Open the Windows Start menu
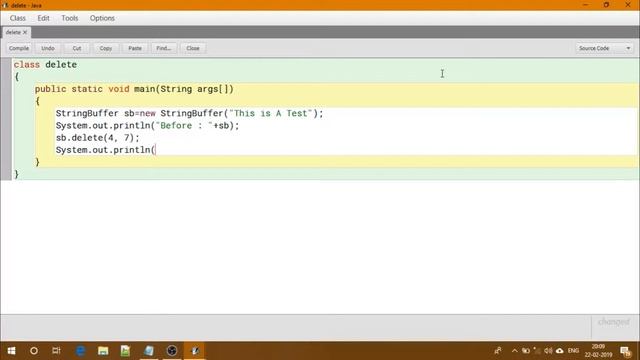This screenshot has height=360, width=640. tap(11, 351)
